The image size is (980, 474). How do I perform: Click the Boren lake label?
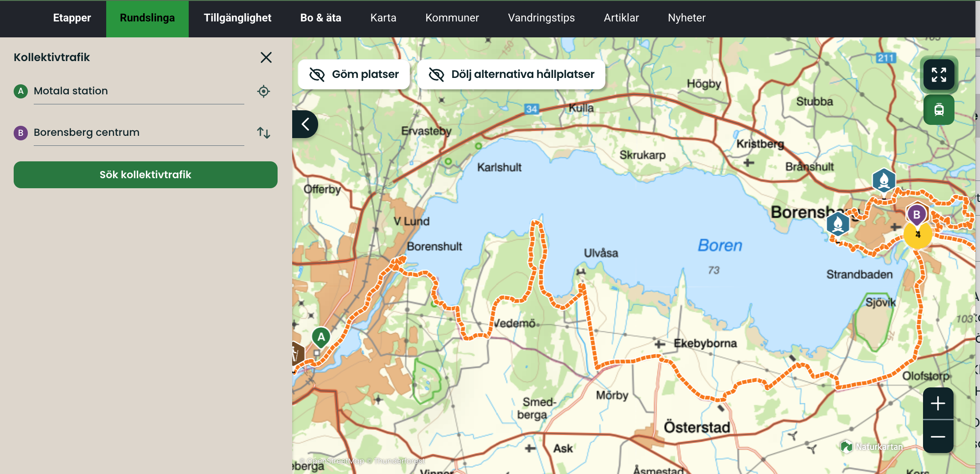pyautogui.click(x=720, y=245)
